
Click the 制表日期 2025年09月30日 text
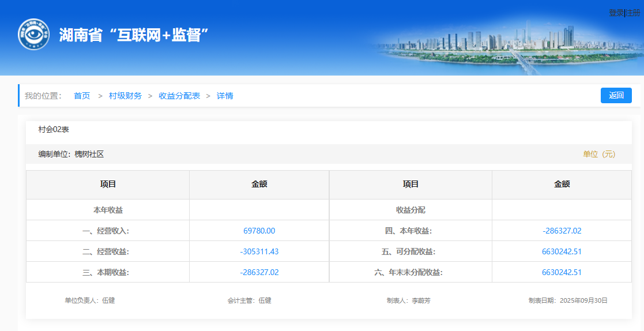click(567, 300)
